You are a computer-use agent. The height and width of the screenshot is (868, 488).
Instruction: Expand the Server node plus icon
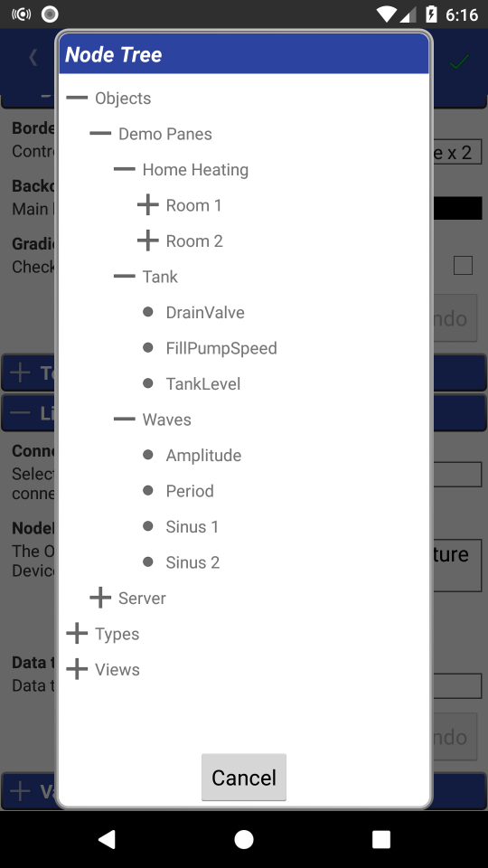(x=100, y=598)
